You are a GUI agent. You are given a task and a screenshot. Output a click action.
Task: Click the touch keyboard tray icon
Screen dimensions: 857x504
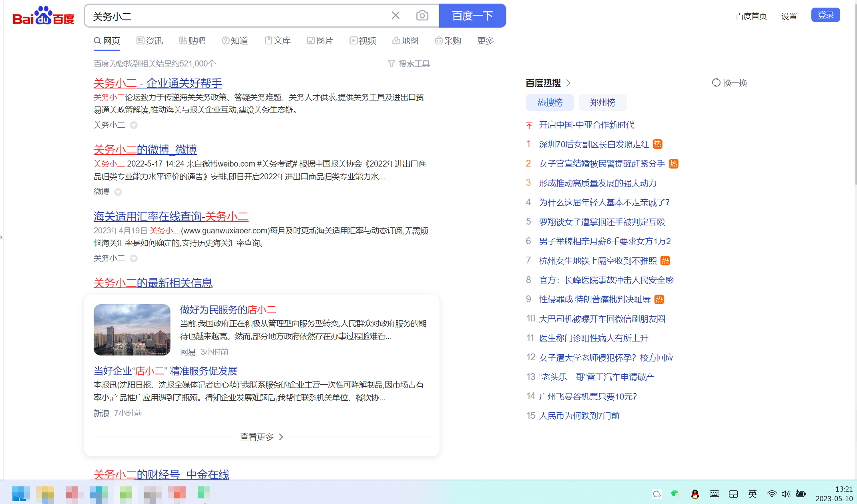point(714,494)
